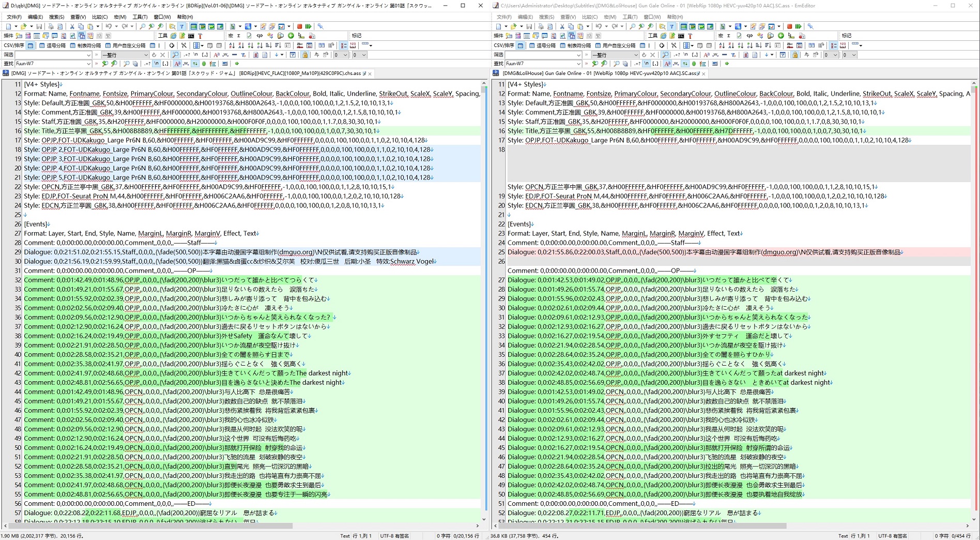The width and height of the screenshot is (980, 540).
Task: Click 逗号分隔 button in right window
Action: pyautogui.click(x=543, y=46)
